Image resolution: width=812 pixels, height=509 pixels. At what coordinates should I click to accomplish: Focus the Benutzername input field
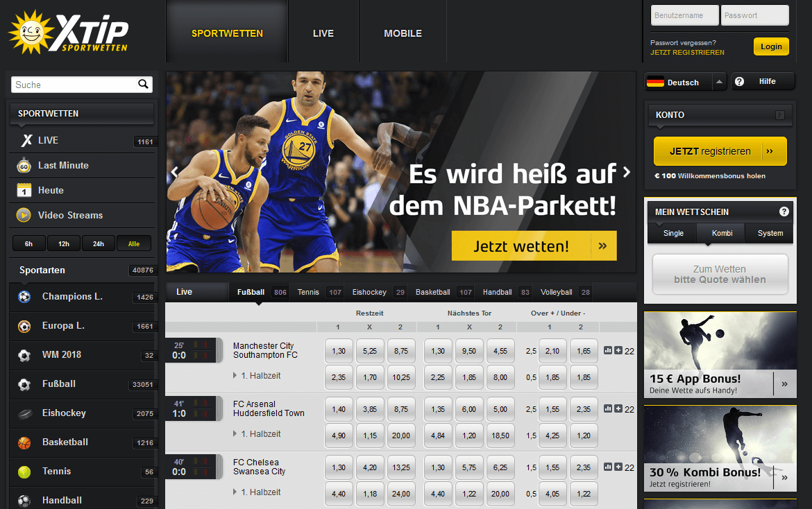[684, 15]
